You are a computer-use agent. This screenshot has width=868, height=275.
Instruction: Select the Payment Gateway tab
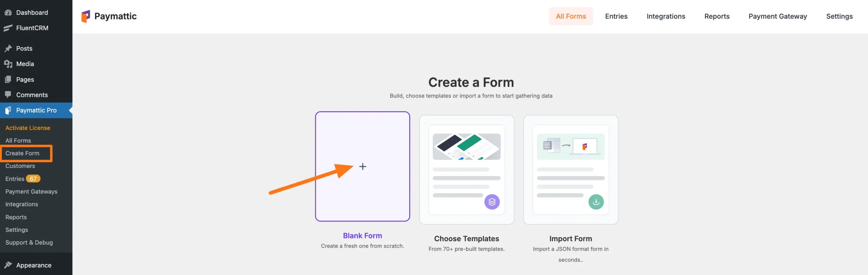(777, 16)
